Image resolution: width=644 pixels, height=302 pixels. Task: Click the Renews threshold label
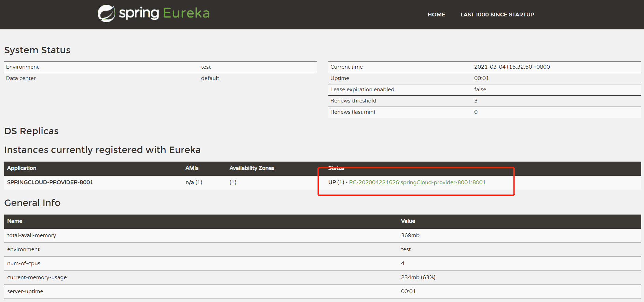[353, 101]
